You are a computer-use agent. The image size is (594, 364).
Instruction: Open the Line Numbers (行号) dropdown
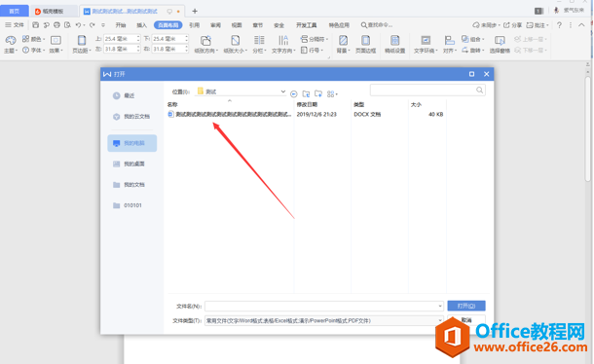[x=312, y=50]
